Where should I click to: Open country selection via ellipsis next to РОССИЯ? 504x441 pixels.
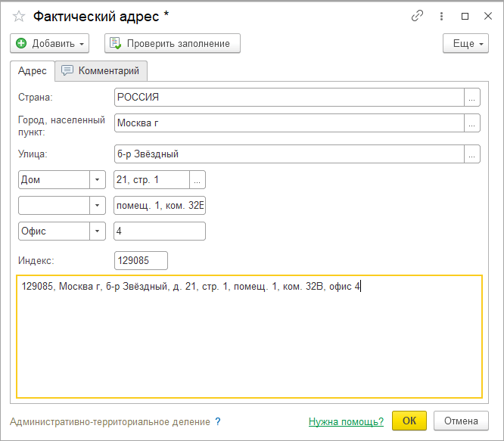[x=472, y=97]
